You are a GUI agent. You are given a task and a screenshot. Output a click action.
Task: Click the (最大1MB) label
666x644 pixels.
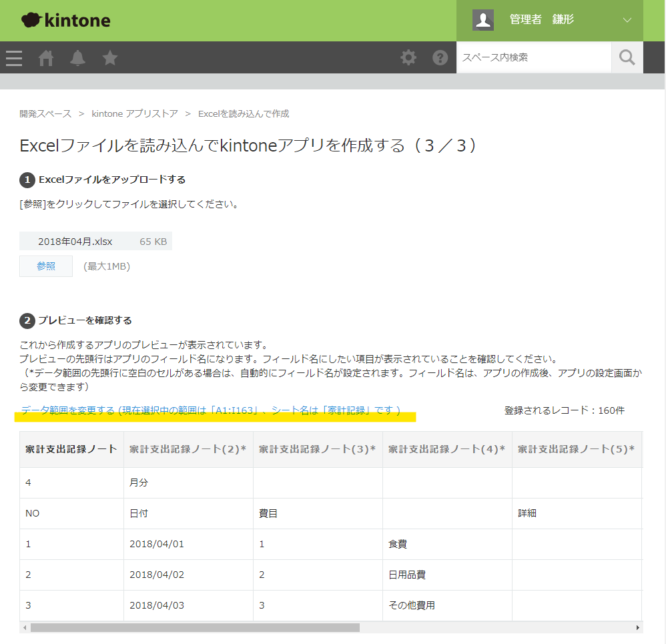pos(107,266)
